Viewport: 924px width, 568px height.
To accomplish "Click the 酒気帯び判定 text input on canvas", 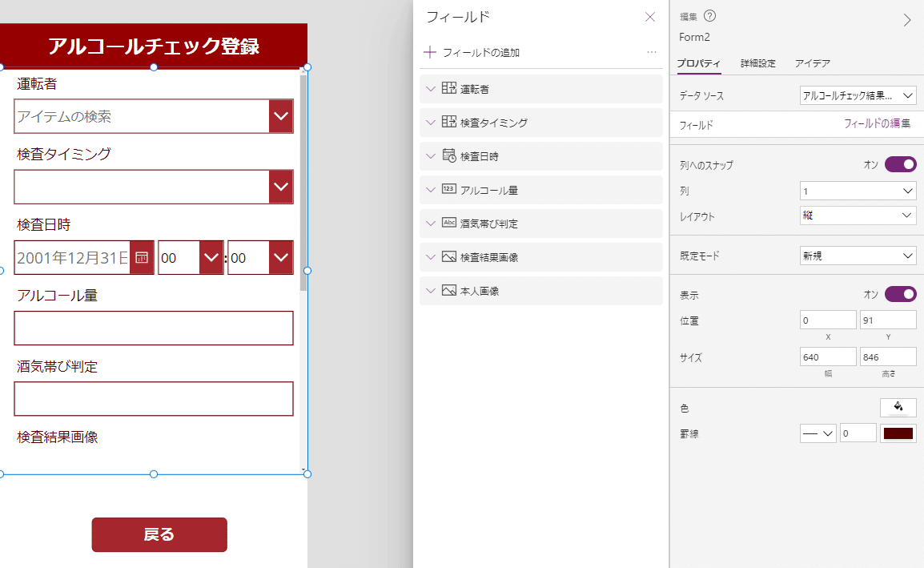I will point(154,399).
